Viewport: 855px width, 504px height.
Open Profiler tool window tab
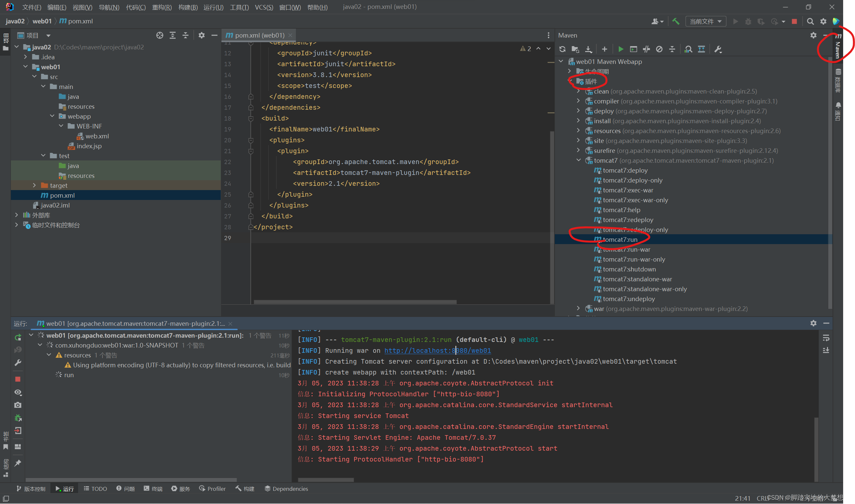coord(212,489)
